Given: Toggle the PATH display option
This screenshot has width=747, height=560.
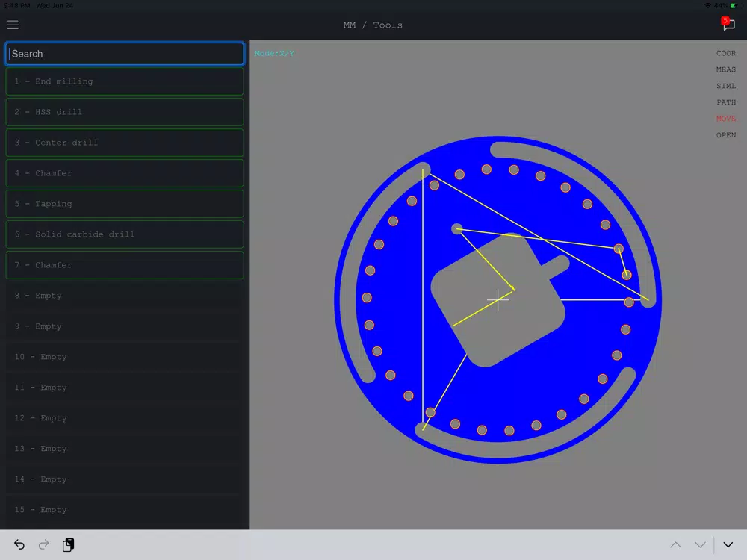Looking at the screenshot, I should pyautogui.click(x=725, y=102).
